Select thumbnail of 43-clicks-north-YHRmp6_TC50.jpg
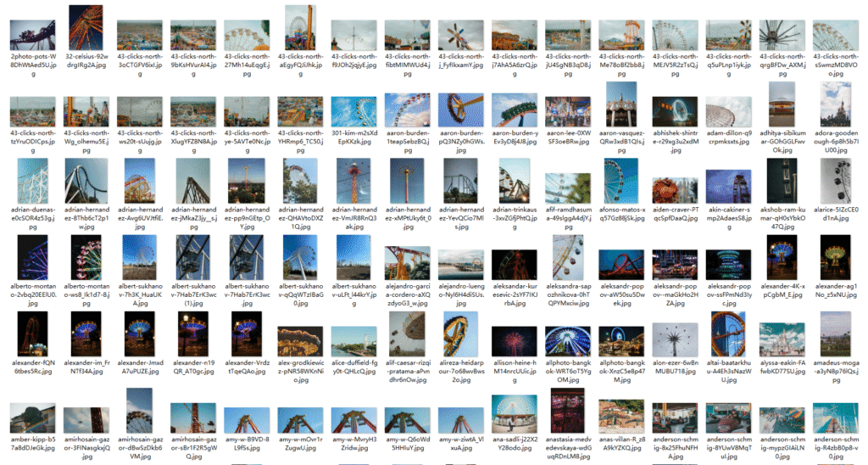This screenshot has width=868, height=465. (300, 112)
